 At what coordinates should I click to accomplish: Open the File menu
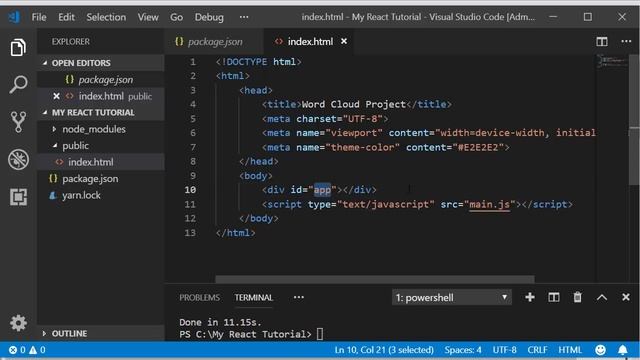click(x=39, y=17)
